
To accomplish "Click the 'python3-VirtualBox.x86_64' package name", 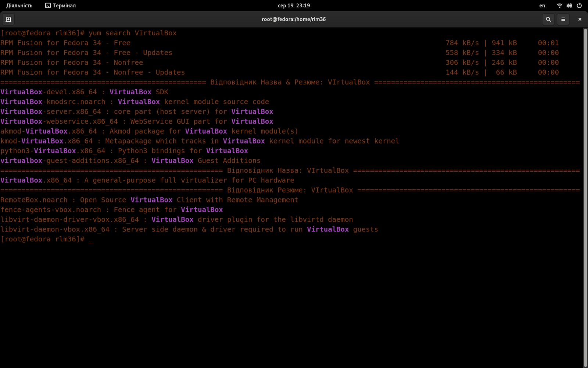I will (53, 151).
